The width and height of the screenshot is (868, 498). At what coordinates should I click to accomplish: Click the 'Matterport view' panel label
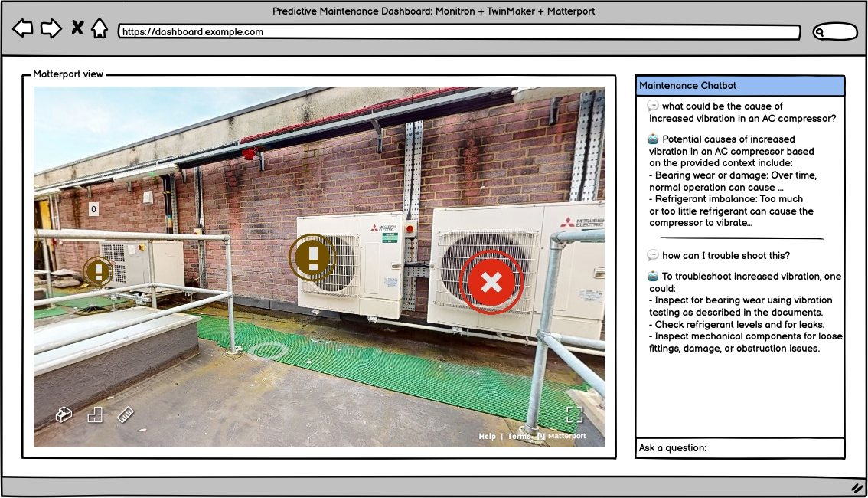(68, 74)
